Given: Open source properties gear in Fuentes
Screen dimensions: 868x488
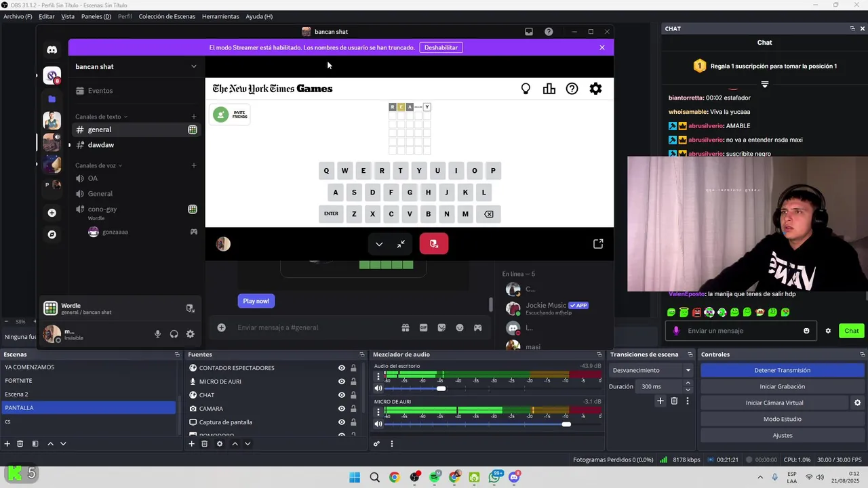Looking at the screenshot, I should [x=220, y=444].
